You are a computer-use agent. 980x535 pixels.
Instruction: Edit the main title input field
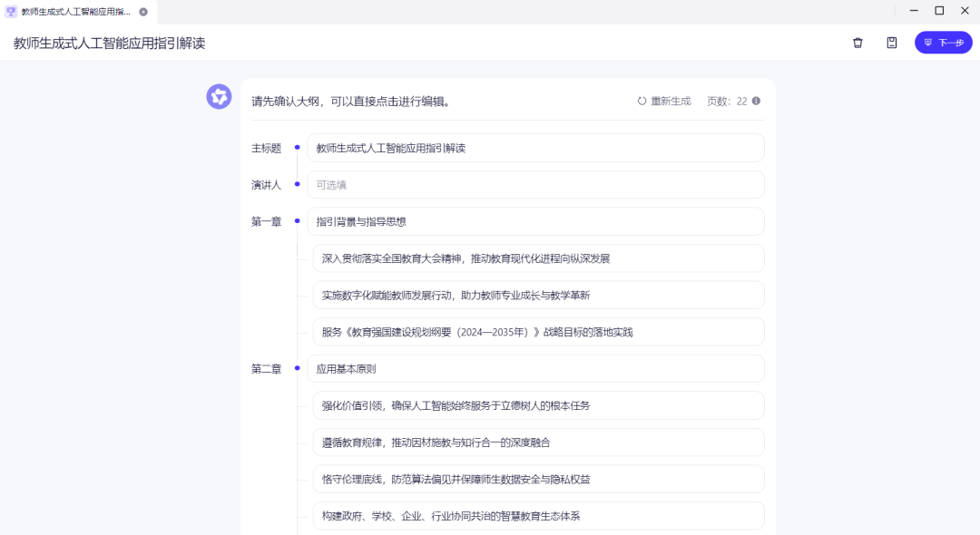[x=535, y=147]
